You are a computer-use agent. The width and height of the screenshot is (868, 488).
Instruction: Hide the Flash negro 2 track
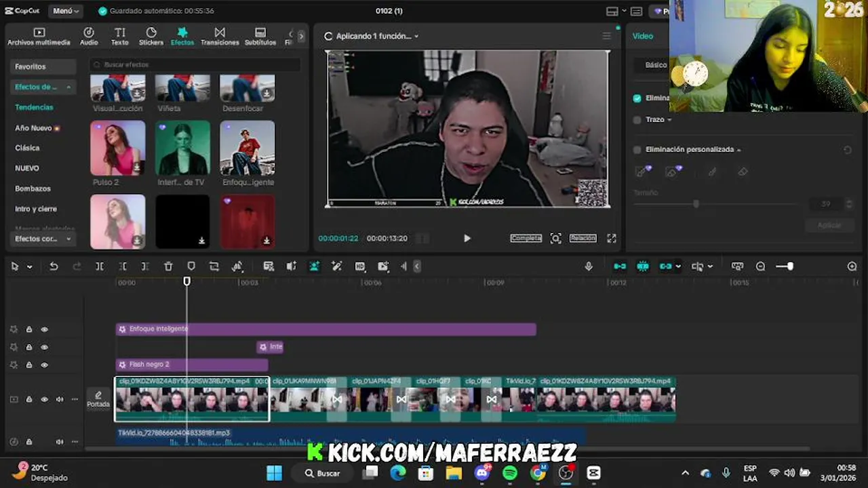pos(44,365)
